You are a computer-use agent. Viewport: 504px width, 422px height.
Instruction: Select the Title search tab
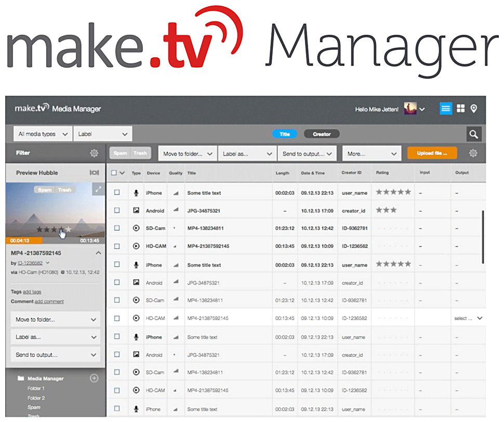[x=285, y=134]
